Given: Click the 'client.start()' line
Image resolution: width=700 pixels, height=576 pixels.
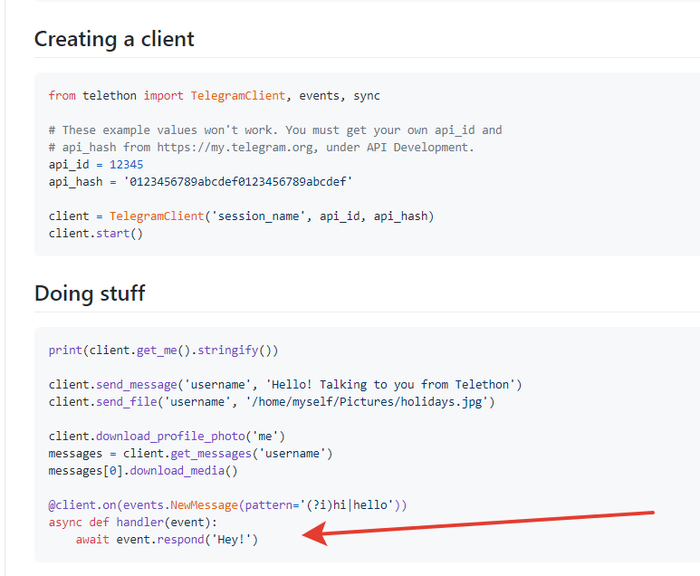Looking at the screenshot, I should point(96,234).
